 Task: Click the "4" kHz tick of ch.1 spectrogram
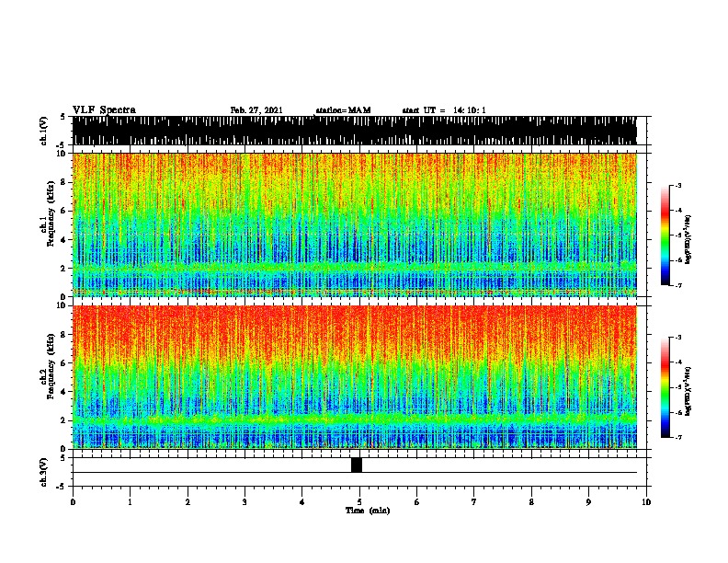tap(63, 240)
